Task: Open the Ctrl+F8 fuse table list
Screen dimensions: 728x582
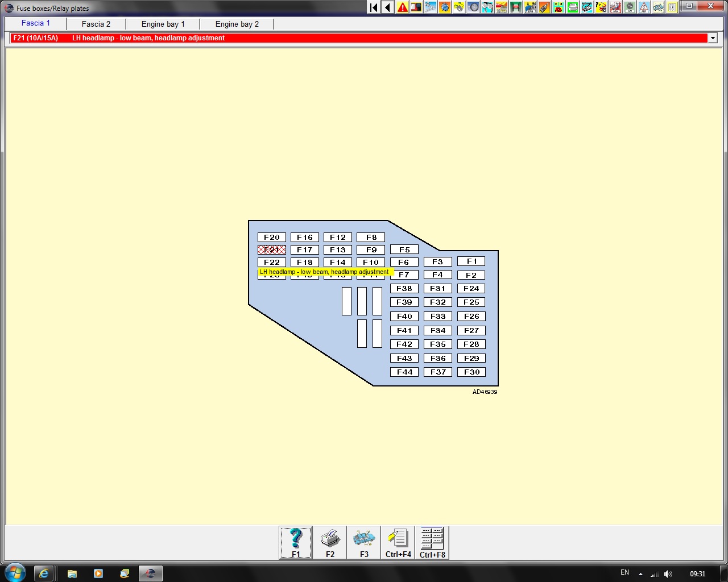Action: click(x=432, y=542)
